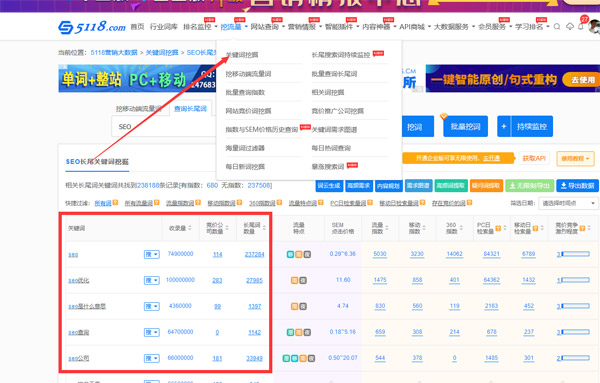Click help icon next to 所有流量词 filter

coord(157,203)
